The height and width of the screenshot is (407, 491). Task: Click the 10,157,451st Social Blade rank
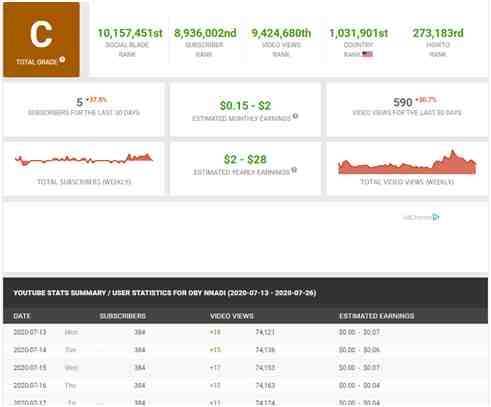(130, 33)
